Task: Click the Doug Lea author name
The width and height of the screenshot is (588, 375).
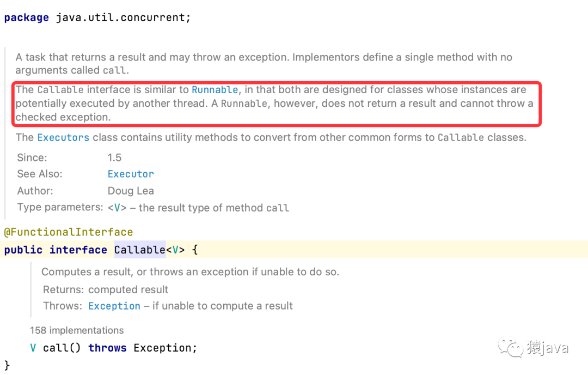Action: click(x=131, y=191)
